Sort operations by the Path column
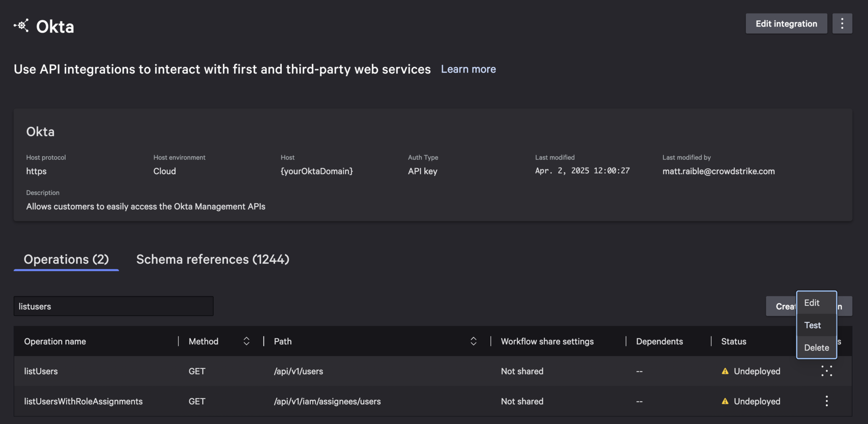868x424 pixels. 473,341
